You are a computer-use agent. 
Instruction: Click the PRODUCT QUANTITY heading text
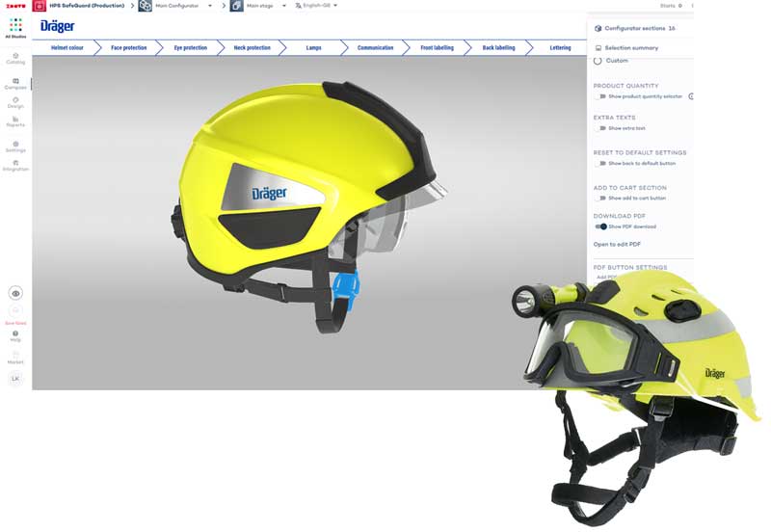click(625, 86)
